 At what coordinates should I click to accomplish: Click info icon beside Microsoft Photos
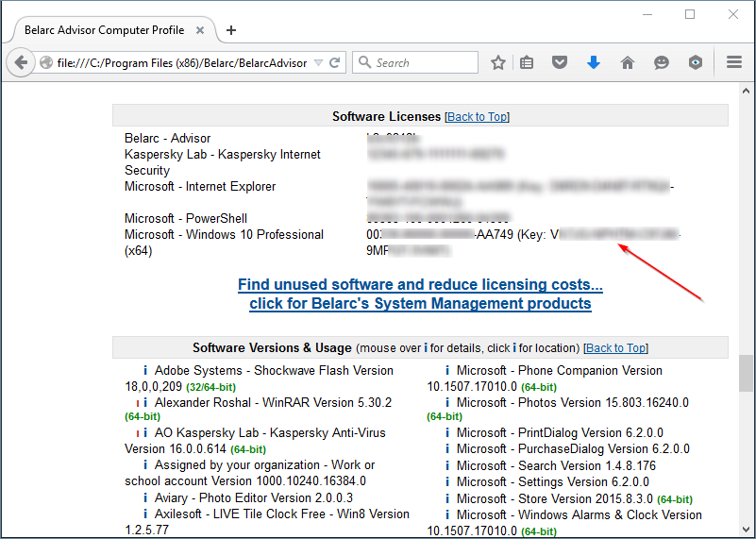(x=447, y=403)
